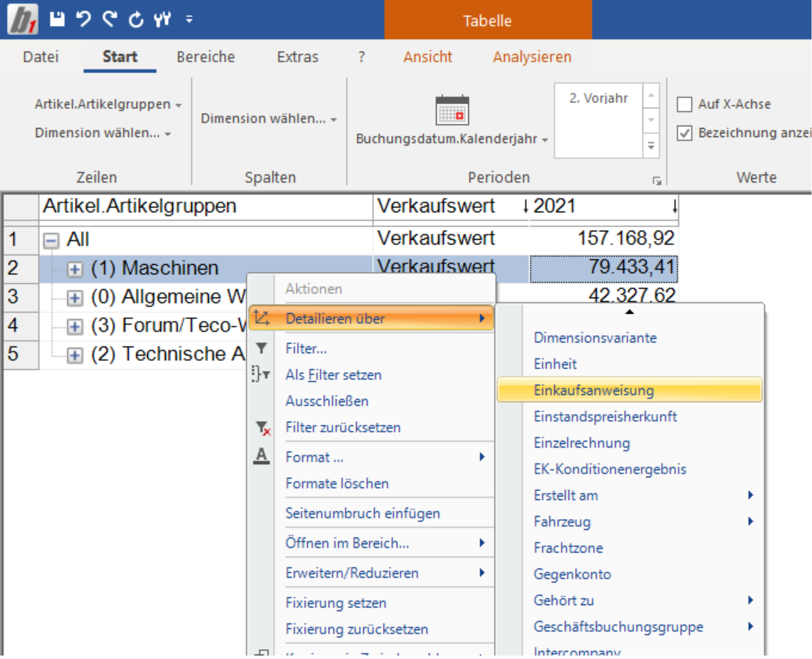Sort by the 2021 column header

click(603, 207)
